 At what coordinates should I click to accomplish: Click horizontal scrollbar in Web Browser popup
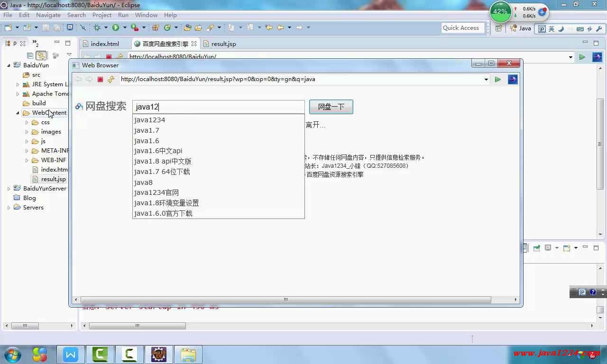coord(285,300)
